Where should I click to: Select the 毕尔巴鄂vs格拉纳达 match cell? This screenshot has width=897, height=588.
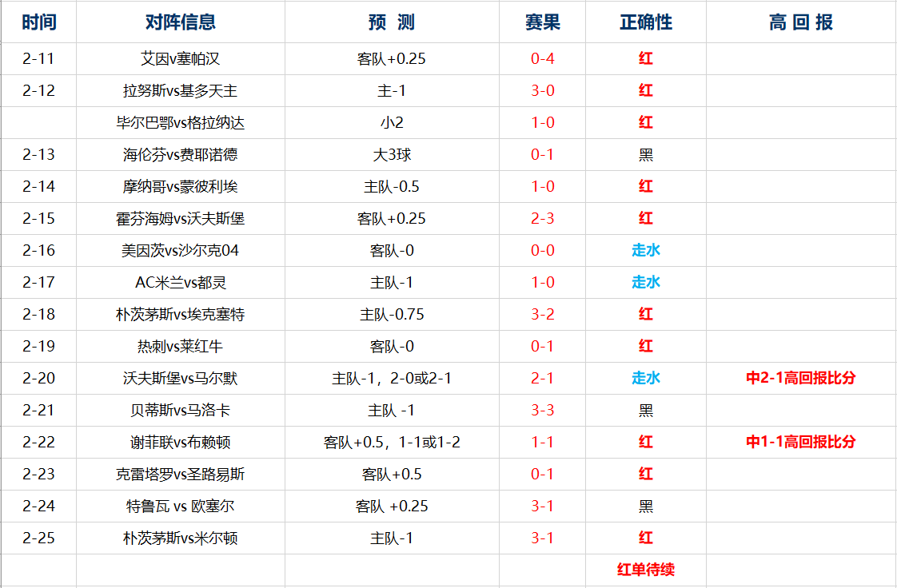(181, 123)
